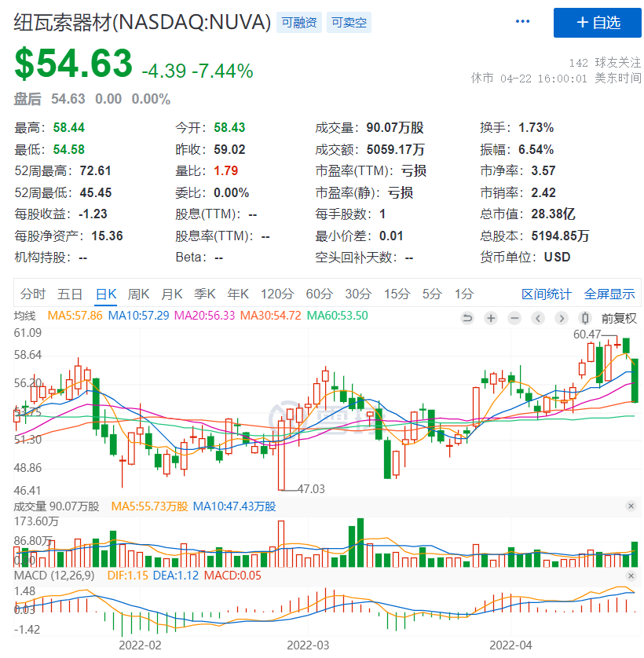Toggle candlestick style icon
This screenshot has width=644, height=658.
point(585,319)
